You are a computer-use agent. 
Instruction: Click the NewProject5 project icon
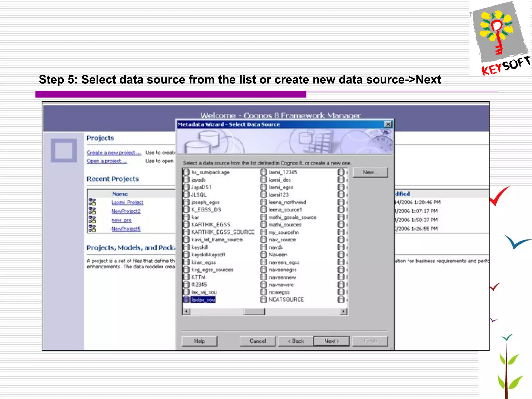click(x=92, y=229)
